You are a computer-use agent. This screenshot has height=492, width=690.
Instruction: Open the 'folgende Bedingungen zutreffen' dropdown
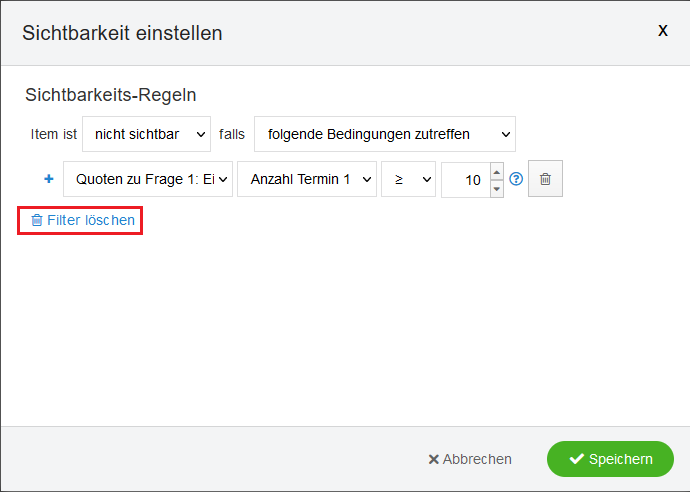[x=385, y=133]
